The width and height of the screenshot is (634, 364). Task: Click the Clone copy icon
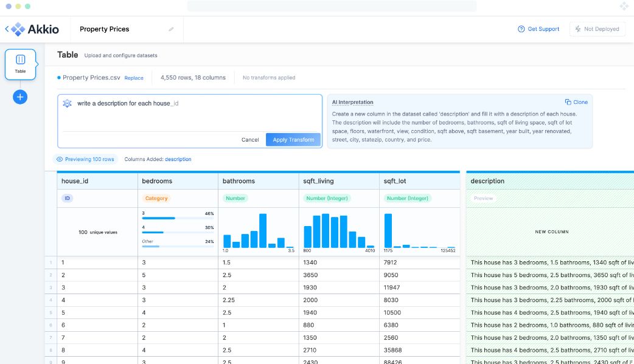click(568, 102)
